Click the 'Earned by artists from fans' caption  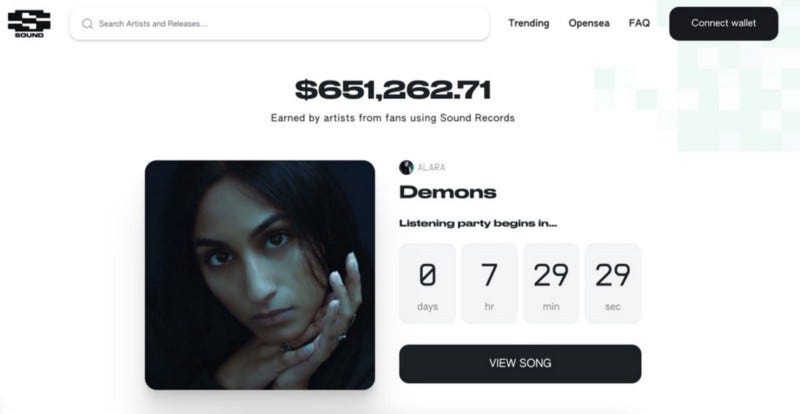tap(393, 118)
